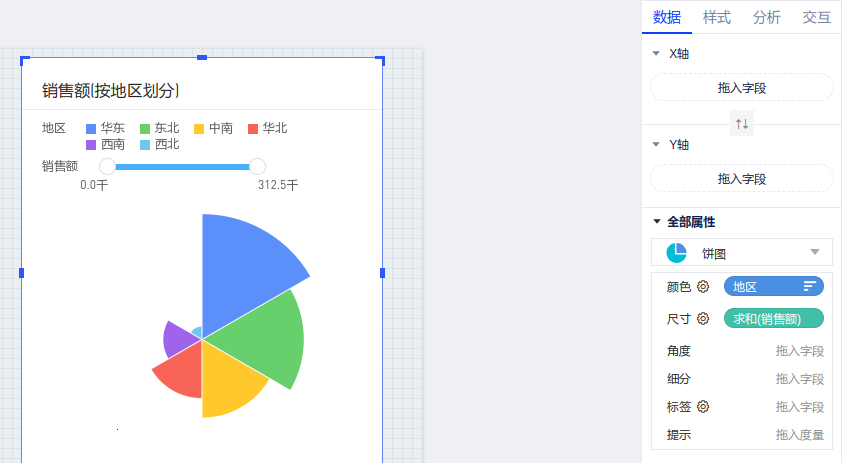
Task: Click the pie chart type icon
Action: [x=676, y=253]
